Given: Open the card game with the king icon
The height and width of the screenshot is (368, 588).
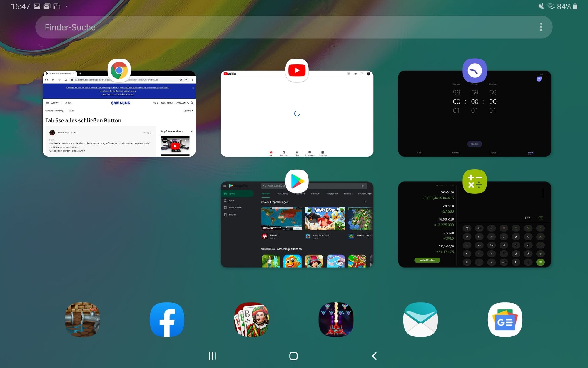Looking at the screenshot, I should point(251,319).
